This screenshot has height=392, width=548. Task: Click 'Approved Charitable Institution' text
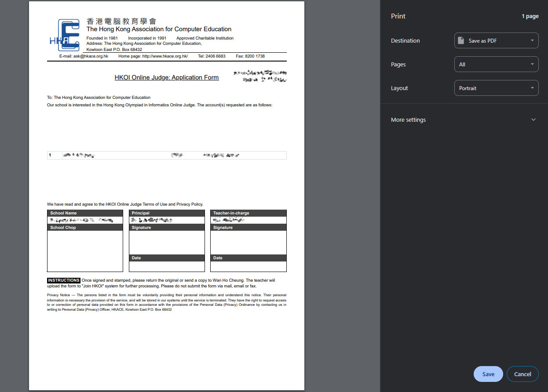(x=205, y=38)
